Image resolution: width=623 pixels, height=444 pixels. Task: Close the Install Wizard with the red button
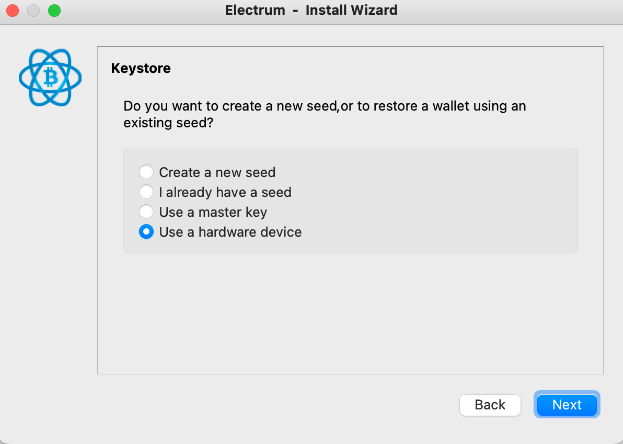14,11
